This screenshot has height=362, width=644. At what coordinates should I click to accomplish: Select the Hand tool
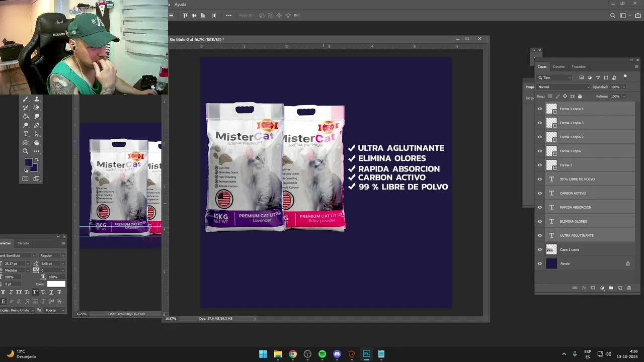point(37,142)
